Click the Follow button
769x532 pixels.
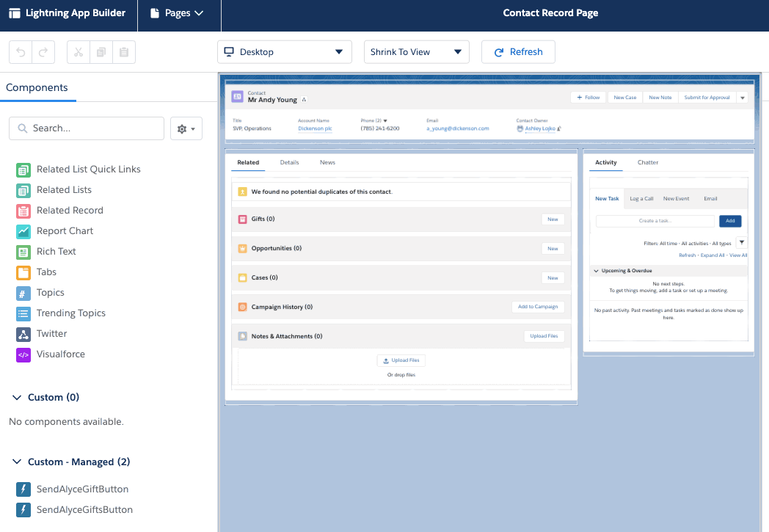pos(588,98)
